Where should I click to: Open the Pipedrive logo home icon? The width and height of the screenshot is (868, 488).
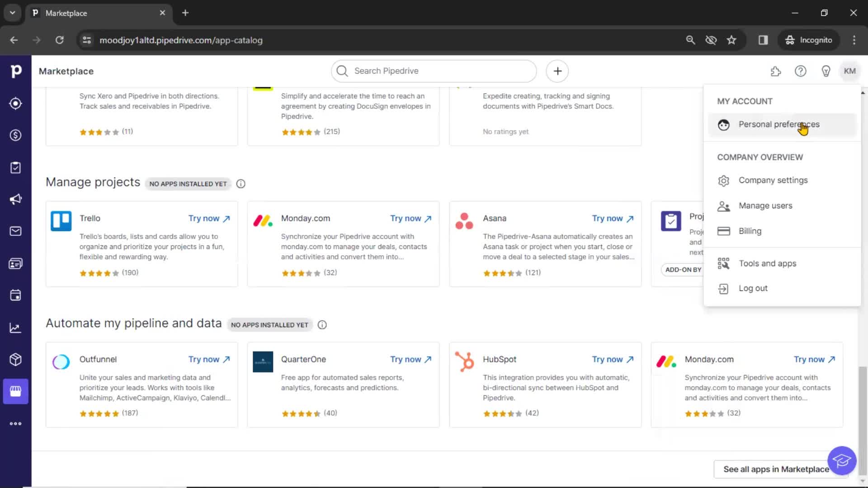tap(16, 71)
